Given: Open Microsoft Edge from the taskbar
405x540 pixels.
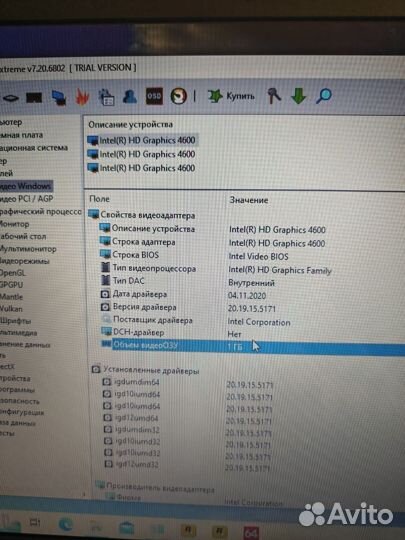Looking at the screenshot, I should pyautogui.click(x=65, y=525).
